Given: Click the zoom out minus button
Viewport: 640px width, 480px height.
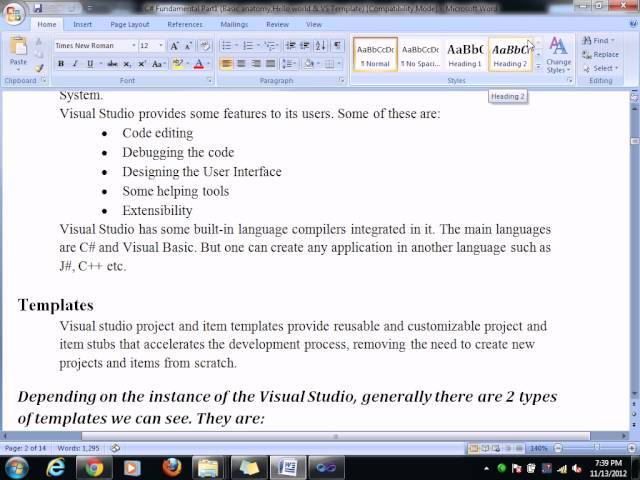Looking at the screenshot, I should coord(558,448).
